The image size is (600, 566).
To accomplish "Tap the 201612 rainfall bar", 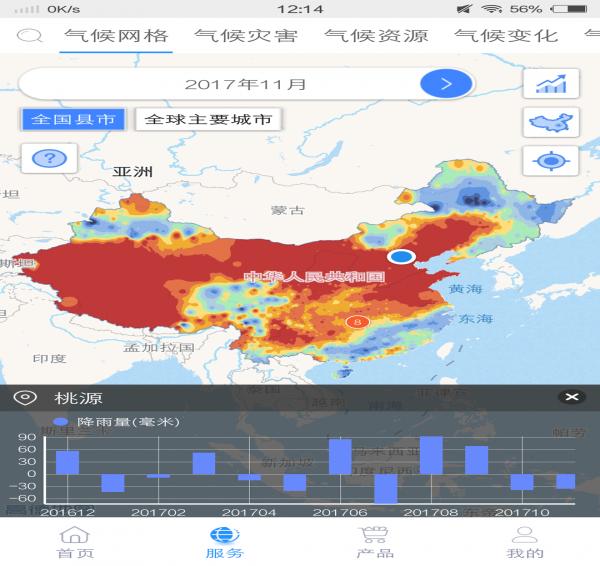I will tap(67, 462).
